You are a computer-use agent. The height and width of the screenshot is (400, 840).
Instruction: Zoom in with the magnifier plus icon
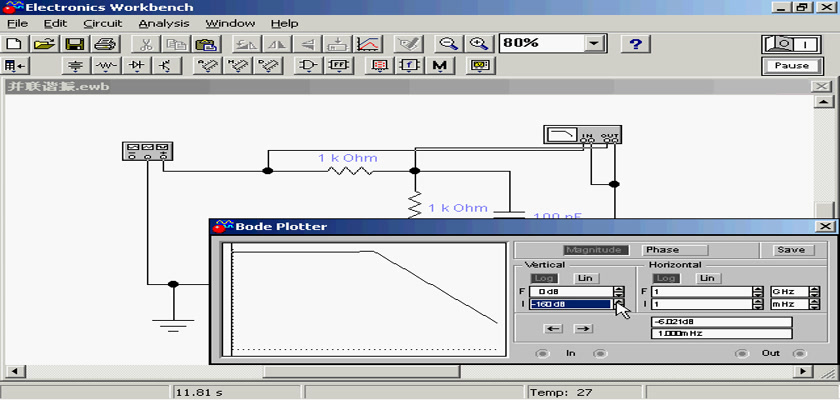[x=478, y=44]
